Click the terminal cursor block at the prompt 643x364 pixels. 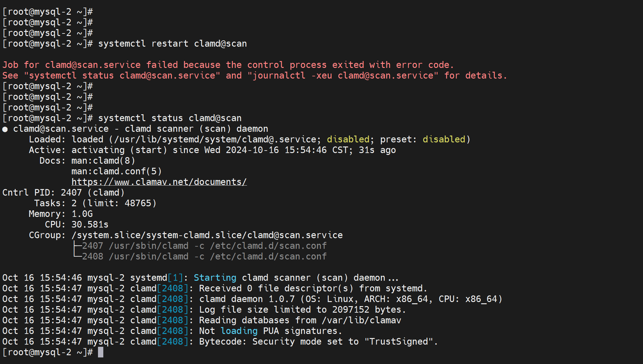(100, 352)
